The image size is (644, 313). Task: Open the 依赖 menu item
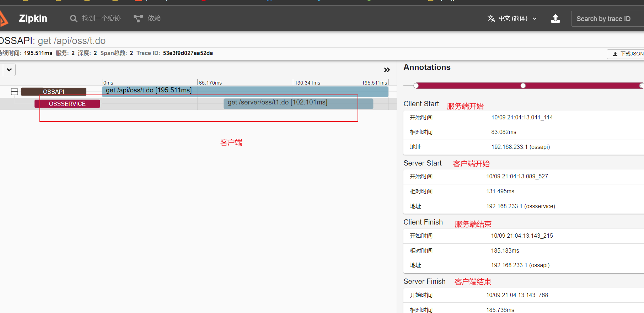(x=154, y=18)
